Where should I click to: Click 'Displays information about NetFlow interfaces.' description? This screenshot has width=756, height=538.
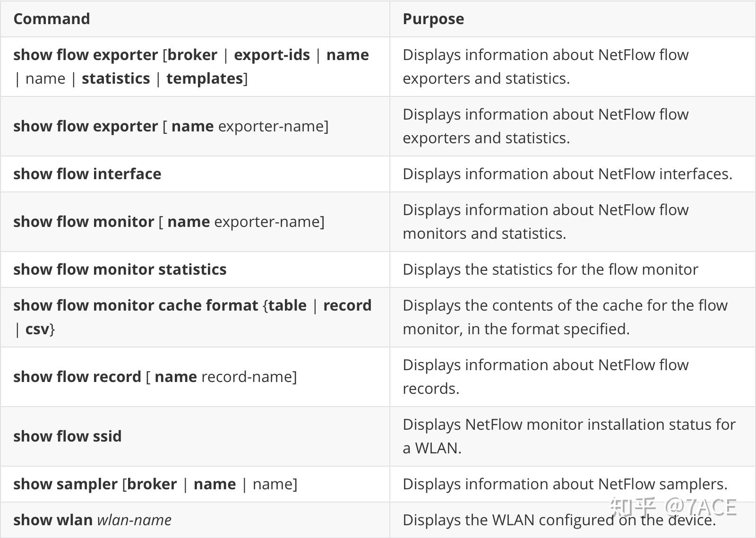click(567, 174)
